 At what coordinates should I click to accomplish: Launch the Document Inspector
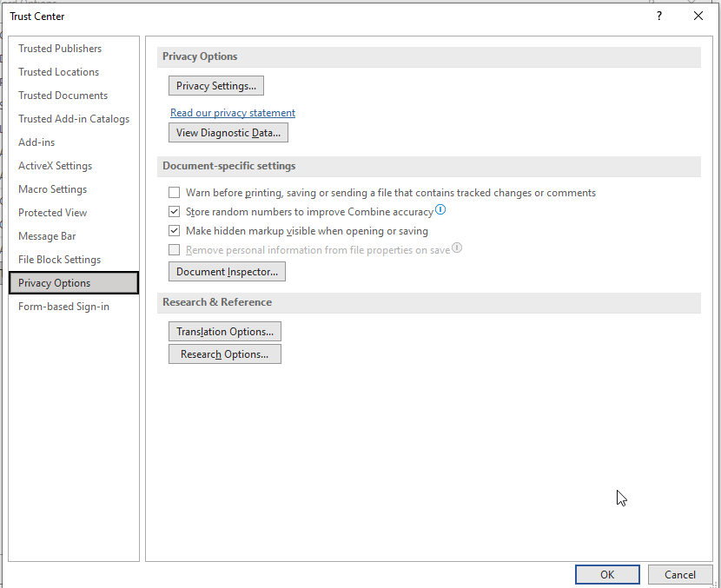pyautogui.click(x=227, y=271)
